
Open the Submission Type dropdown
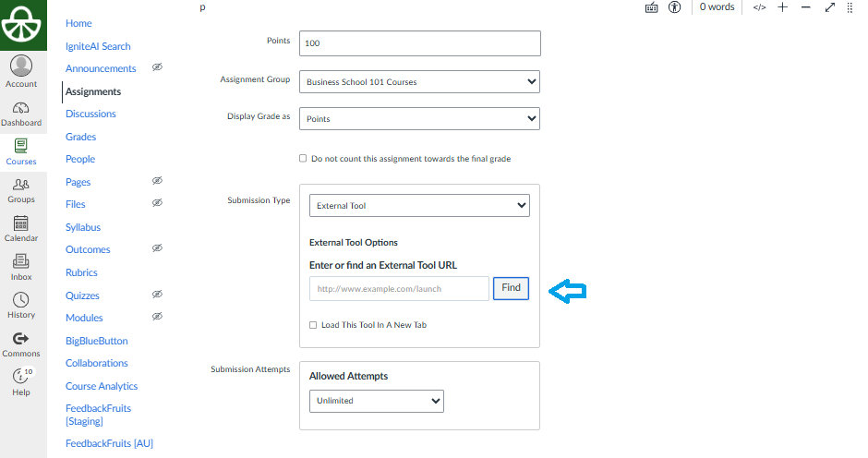pyautogui.click(x=419, y=206)
